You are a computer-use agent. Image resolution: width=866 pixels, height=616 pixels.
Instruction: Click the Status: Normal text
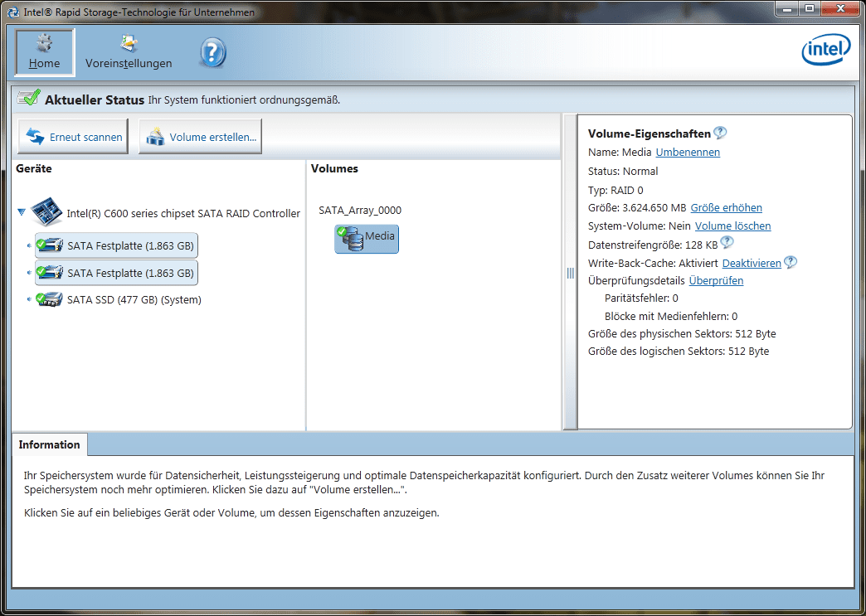(x=623, y=171)
